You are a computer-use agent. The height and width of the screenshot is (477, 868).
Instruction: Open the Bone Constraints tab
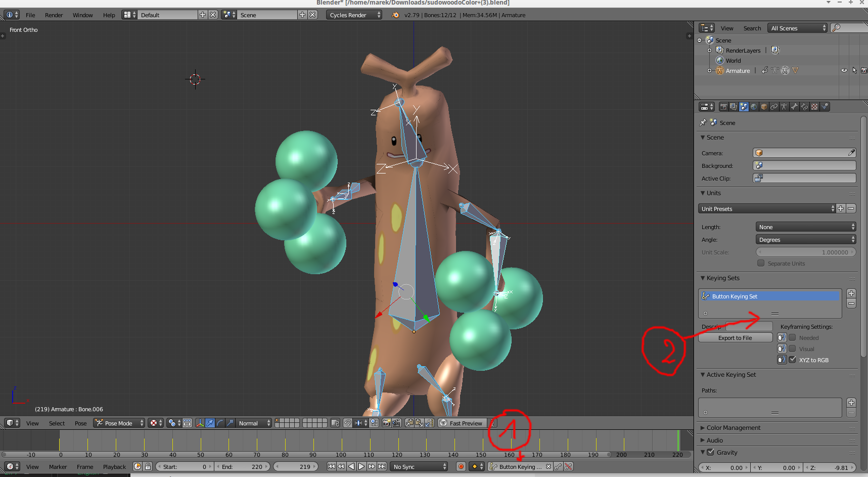[x=804, y=107]
